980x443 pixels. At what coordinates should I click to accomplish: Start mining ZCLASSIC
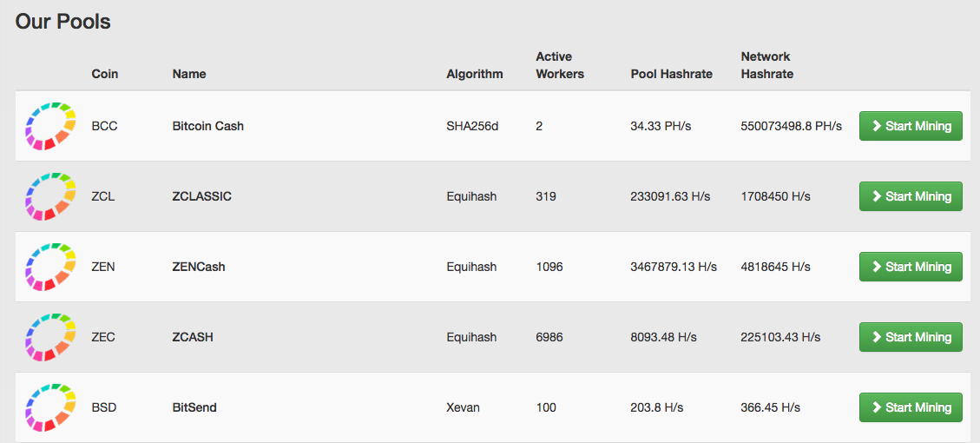[x=911, y=196]
